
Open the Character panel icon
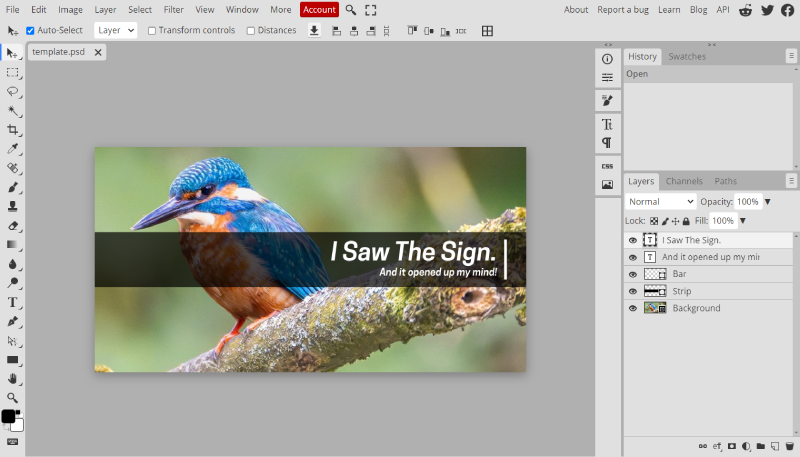tap(607, 124)
